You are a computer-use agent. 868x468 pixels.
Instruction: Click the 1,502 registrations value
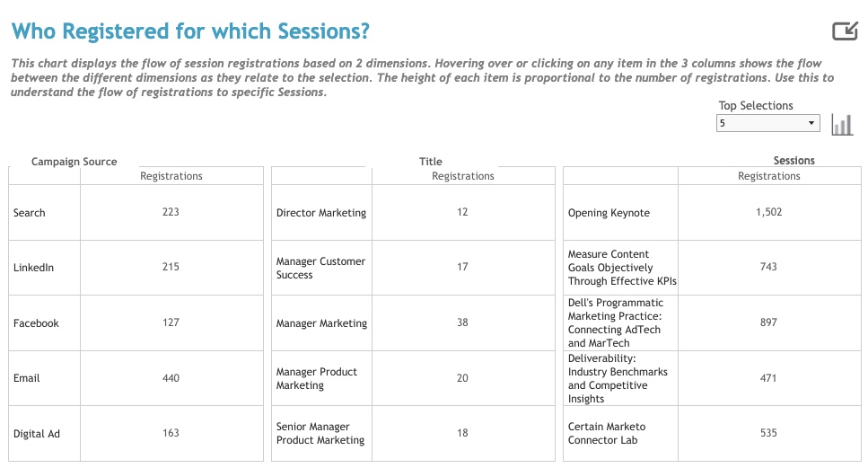tap(769, 212)
